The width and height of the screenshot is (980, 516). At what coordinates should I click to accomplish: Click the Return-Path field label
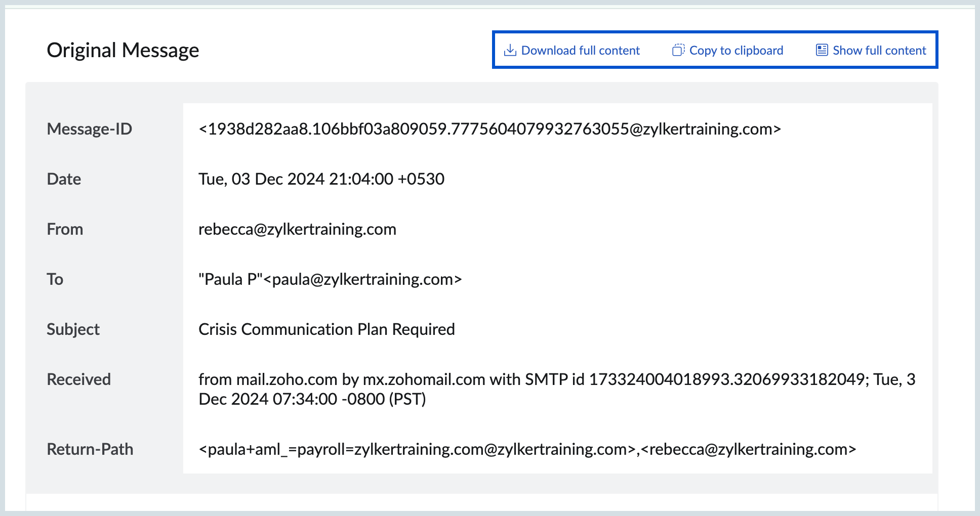(90, 449)
